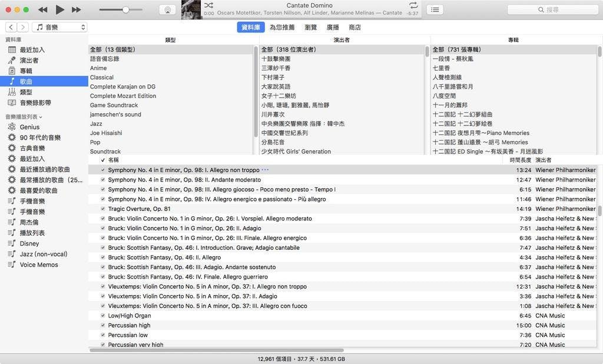The image size is (603, 364).
Task: Switch to the 為您推薦 tab
Action: tap(281, 27)
